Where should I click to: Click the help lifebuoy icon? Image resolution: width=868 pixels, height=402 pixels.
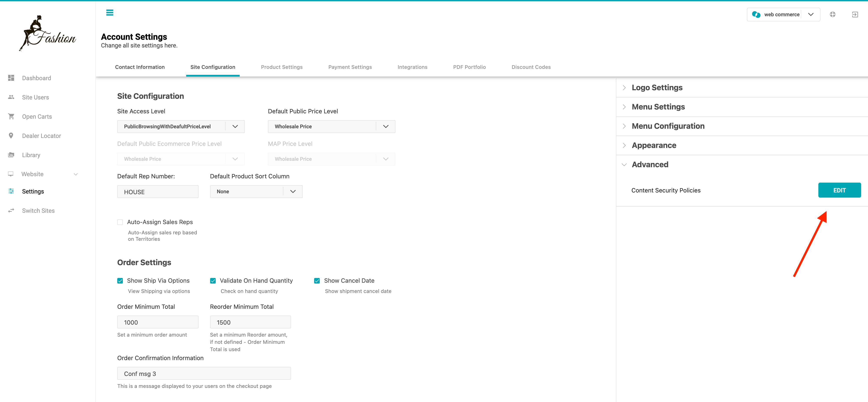pos(833,15)
